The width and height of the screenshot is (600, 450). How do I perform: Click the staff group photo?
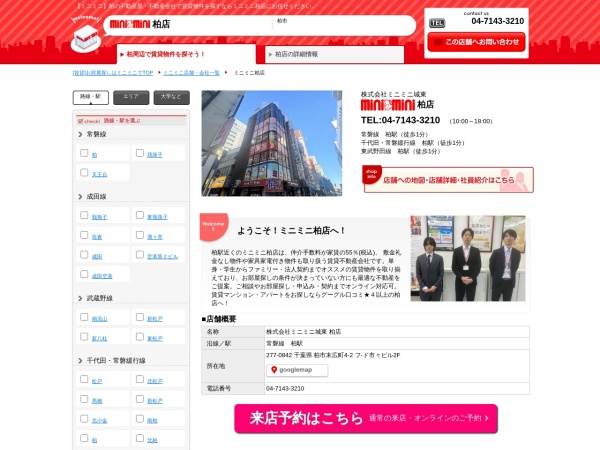coord(468,258)
